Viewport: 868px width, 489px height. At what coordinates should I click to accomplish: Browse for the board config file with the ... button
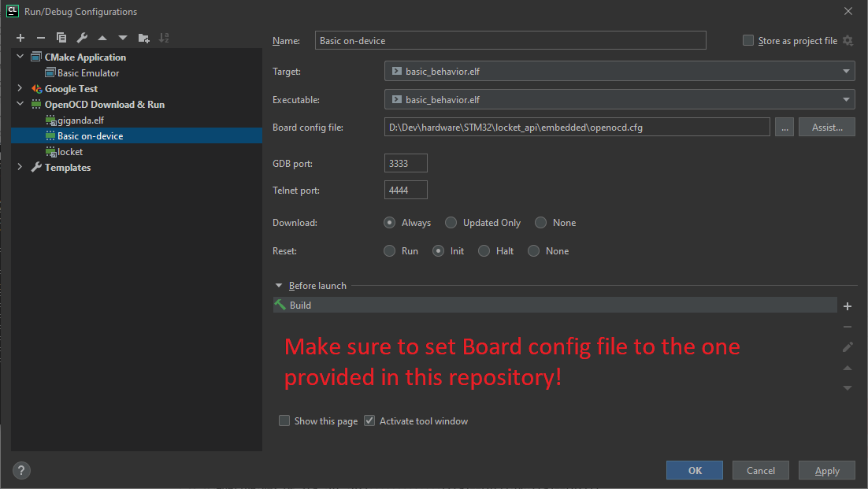point(785,128)
